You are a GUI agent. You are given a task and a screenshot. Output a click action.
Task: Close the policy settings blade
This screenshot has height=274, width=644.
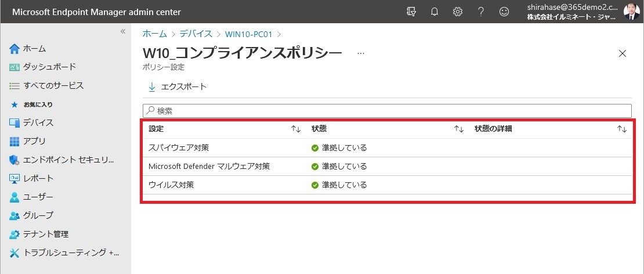coord(623,53)
